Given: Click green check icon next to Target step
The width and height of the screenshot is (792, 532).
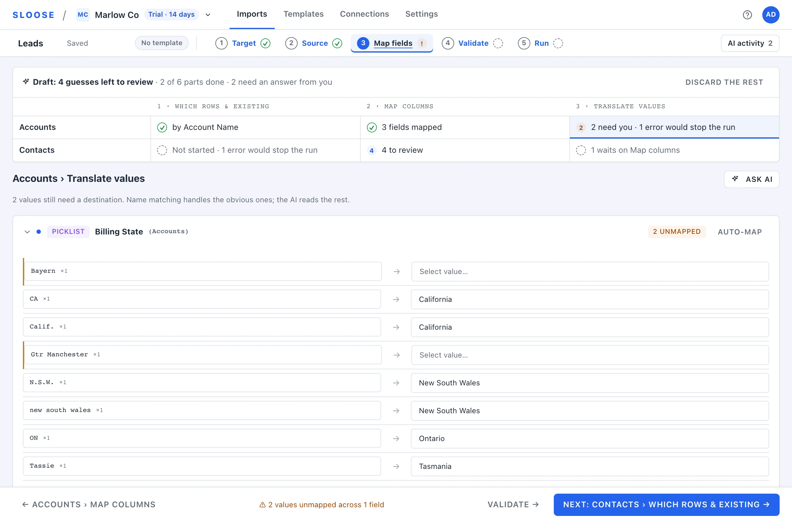Looking at the screenshot, I should pos(265,43).
